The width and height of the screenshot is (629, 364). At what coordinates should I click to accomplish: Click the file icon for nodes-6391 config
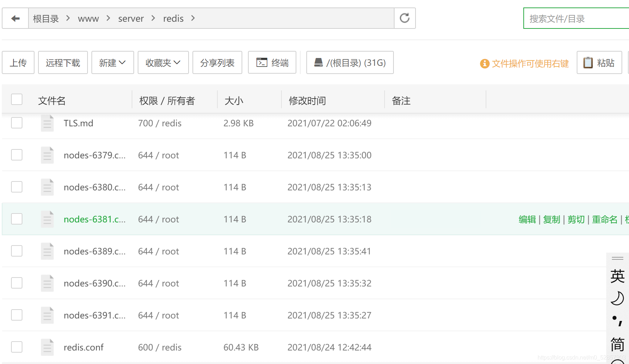click(47, 315)
